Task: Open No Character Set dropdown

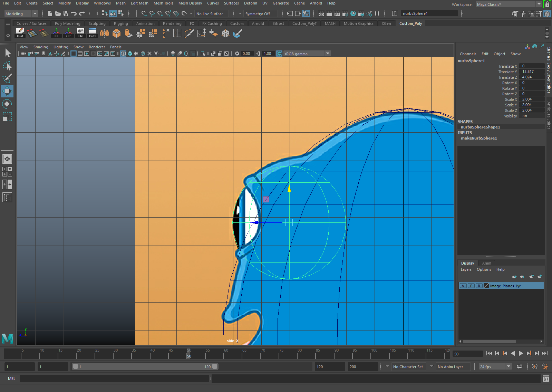Action: [408, 367]
